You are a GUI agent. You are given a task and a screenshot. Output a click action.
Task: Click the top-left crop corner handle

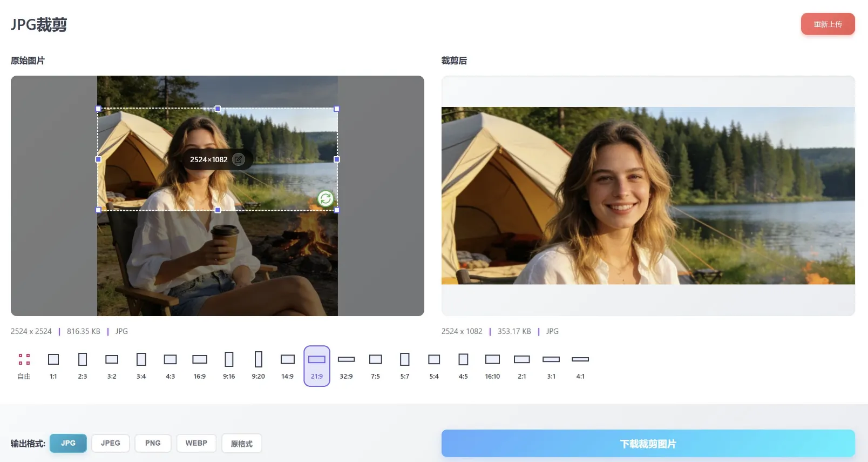(x=98, y=109)
